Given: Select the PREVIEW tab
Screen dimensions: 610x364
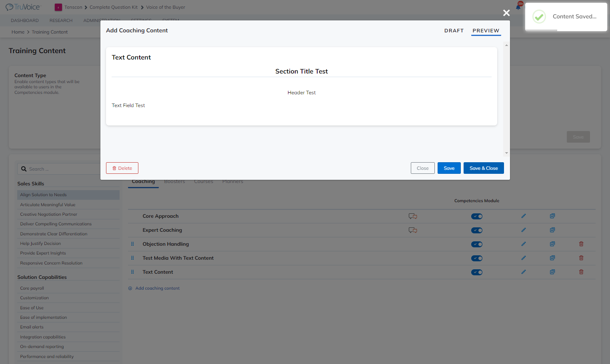Looking at the screenshot, I should point(486,31).
